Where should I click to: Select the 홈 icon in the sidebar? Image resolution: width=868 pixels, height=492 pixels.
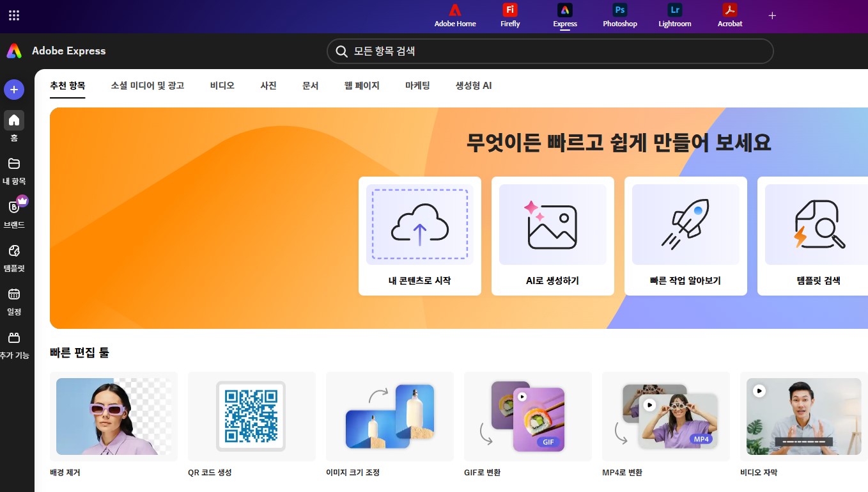pos(13,121)
